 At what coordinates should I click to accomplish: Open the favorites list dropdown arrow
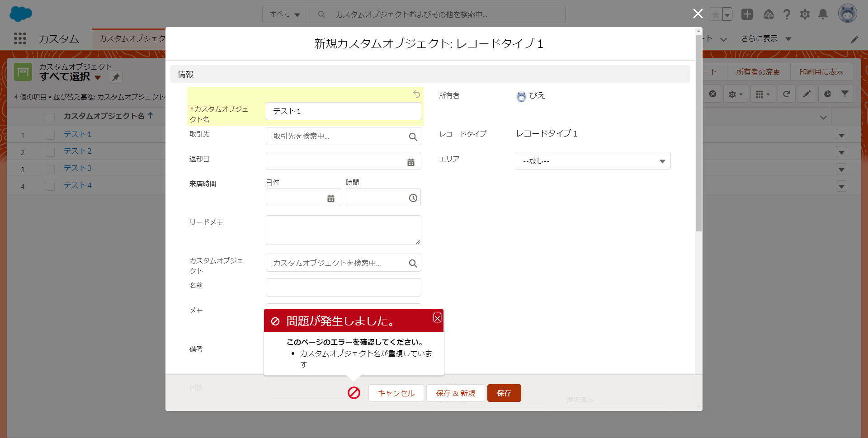727,14
